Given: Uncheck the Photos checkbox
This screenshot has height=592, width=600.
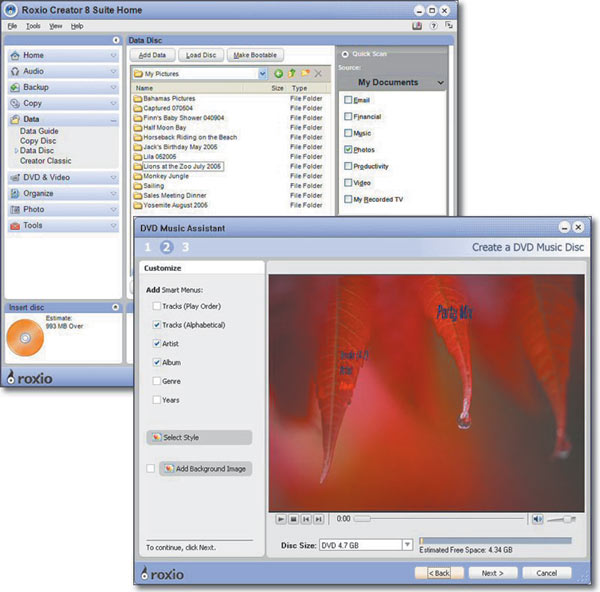Looking at the screenshot, I should (348, 149).
